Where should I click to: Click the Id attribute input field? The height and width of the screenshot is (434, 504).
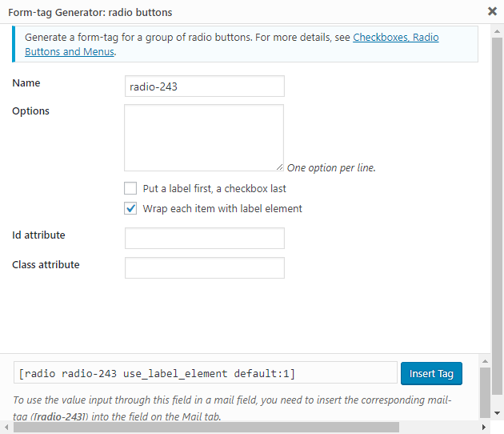[x=205, y=239]
